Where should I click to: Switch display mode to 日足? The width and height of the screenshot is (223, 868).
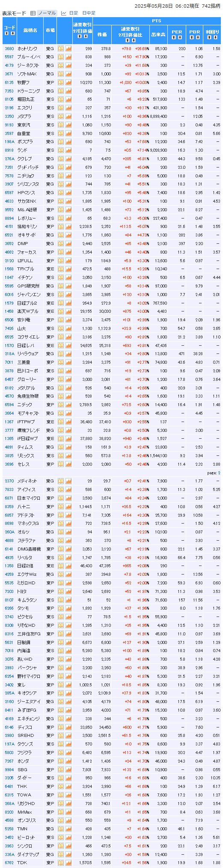(x=74, y=13)
